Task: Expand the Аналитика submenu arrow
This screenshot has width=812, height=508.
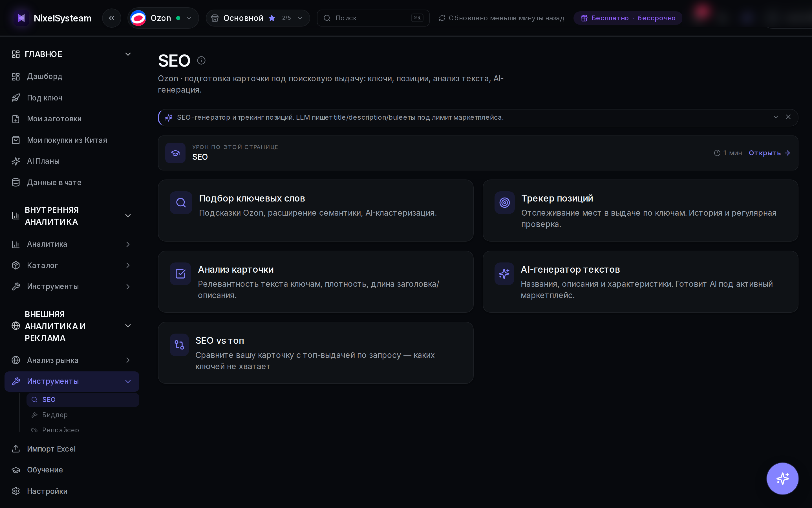Action: pyautogui.click(x=128, y=244)
